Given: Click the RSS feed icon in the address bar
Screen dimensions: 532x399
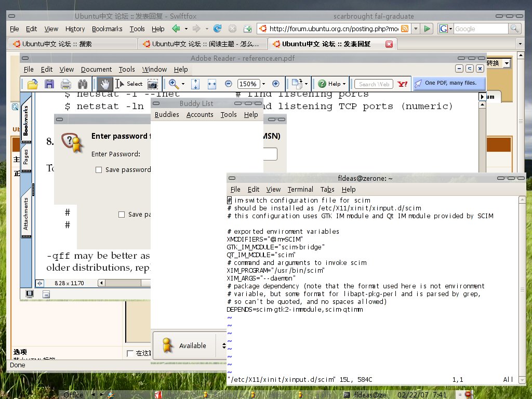Looking at the screenshot, I should pos(404,29).
